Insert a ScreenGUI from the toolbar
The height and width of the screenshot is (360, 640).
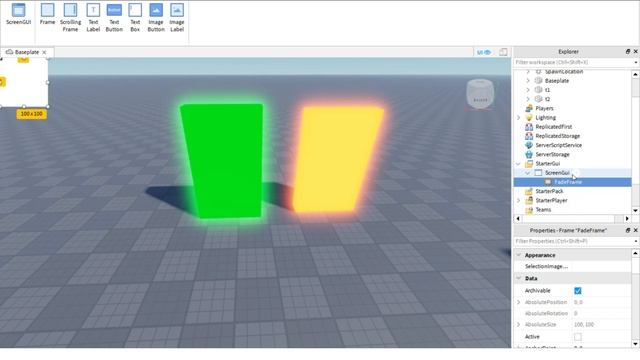coord(18,15)
